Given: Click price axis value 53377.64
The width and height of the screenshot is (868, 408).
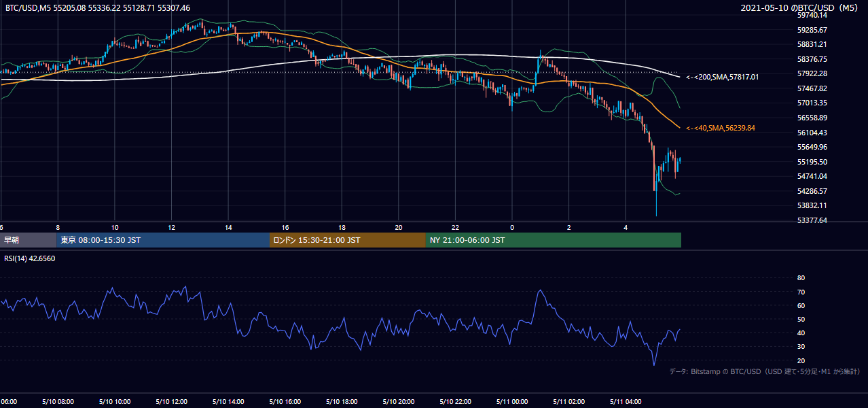Looking at the screenshot, I should (x=812, y=220).
